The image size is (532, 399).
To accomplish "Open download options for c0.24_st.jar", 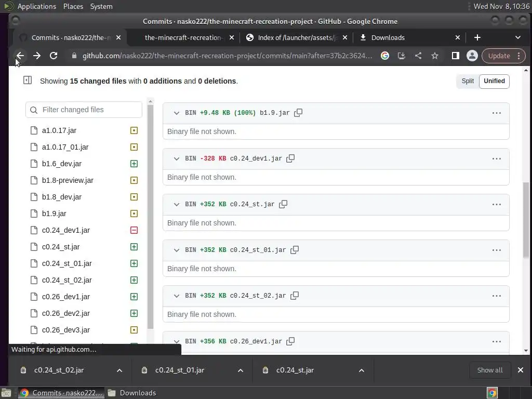I will coord(362,370).
